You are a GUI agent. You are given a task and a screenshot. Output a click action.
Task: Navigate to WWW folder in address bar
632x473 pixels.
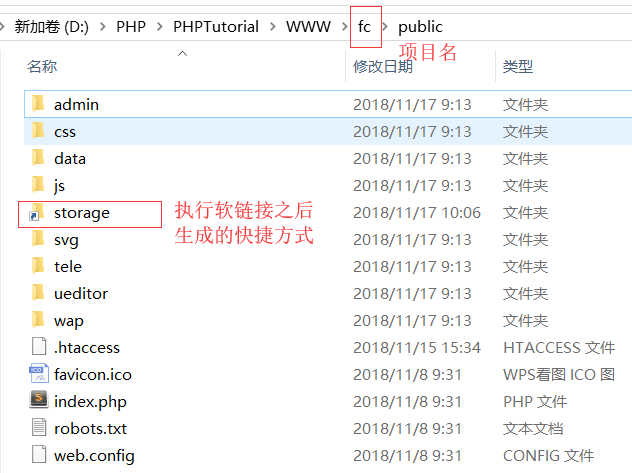pyautogui.click(x=308, y=27)
